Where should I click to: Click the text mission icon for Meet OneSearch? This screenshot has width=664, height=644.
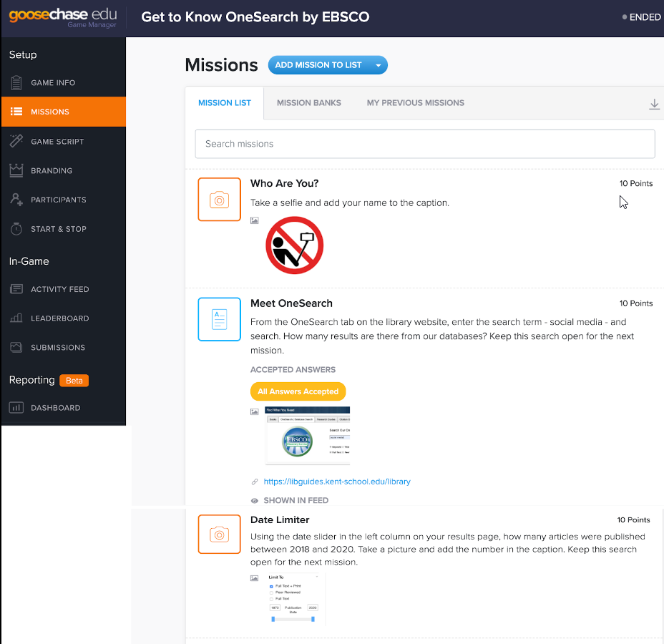click(x=219, y=319)
